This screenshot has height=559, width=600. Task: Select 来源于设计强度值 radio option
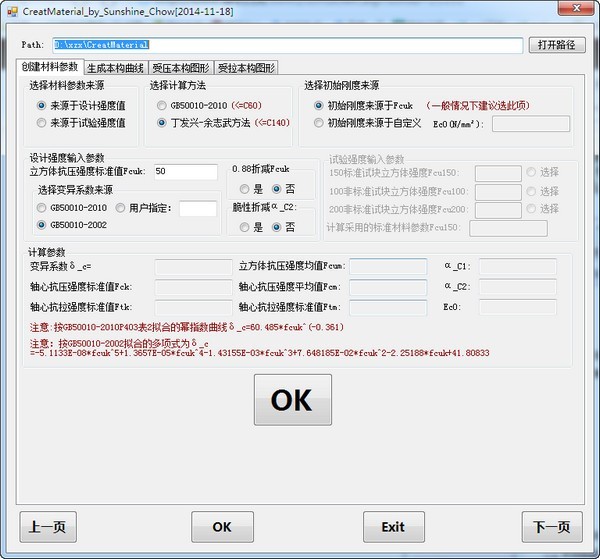[x=41, y=105]
